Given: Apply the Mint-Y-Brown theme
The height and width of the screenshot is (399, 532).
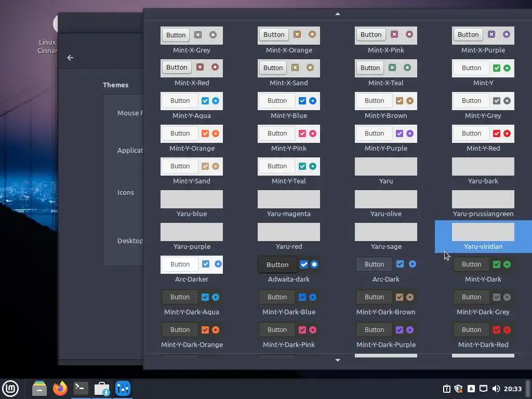Looking at the screenshot, I should click(x=386, y=106).
